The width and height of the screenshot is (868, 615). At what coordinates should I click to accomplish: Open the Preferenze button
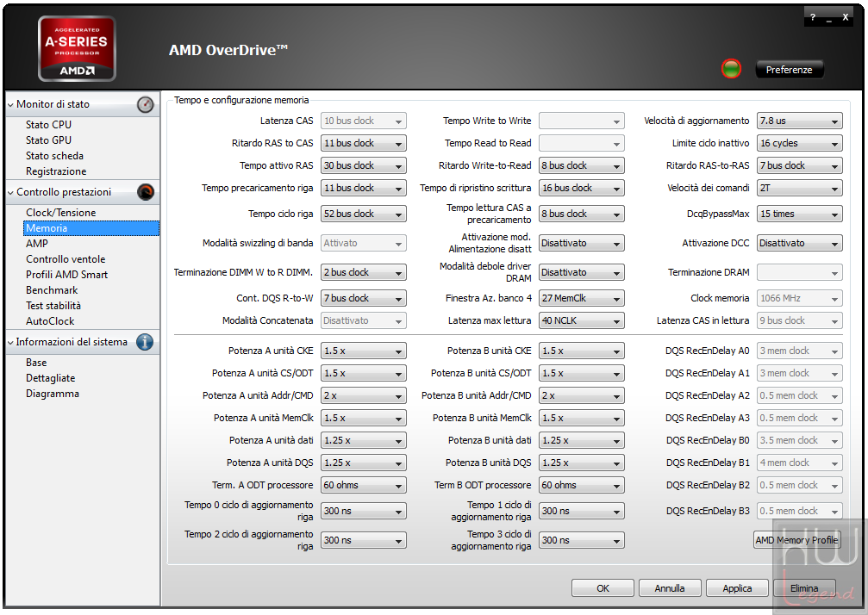pos(789,70)
